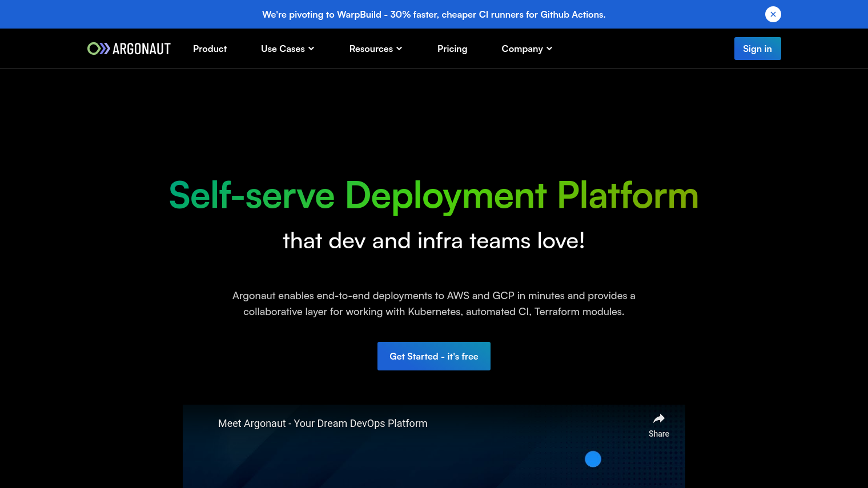868x488 pixels.
Task: Click the Self-serve Deployment Platform heading
Action: tap(434, 195)
